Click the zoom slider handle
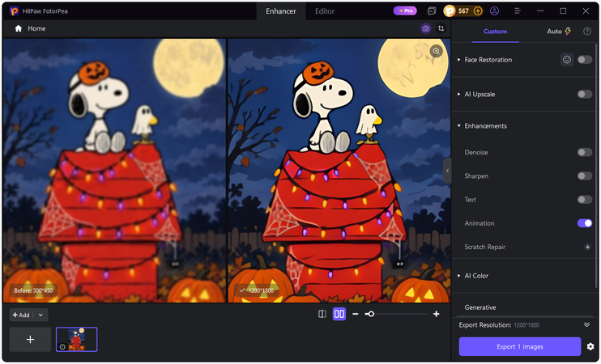Image resolution: width=601 pixels, height=364 pixels. tap(371, 314)
